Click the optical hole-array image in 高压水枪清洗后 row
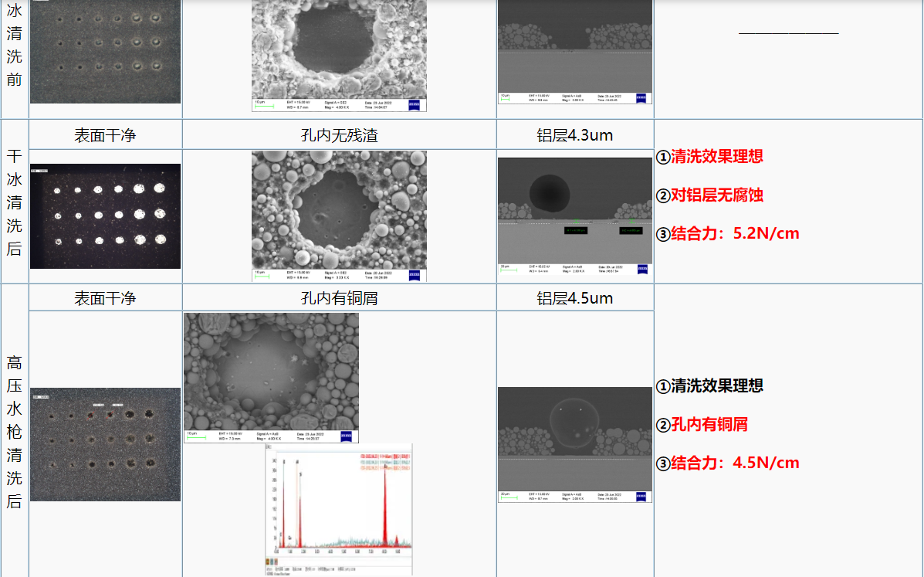 pos(105,444)
